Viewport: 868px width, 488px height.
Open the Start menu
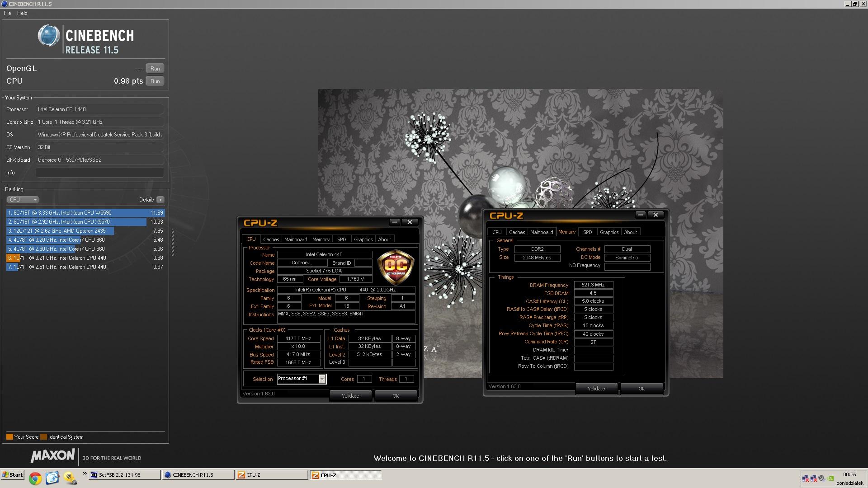pyautogui.click(x=13, y=475)
